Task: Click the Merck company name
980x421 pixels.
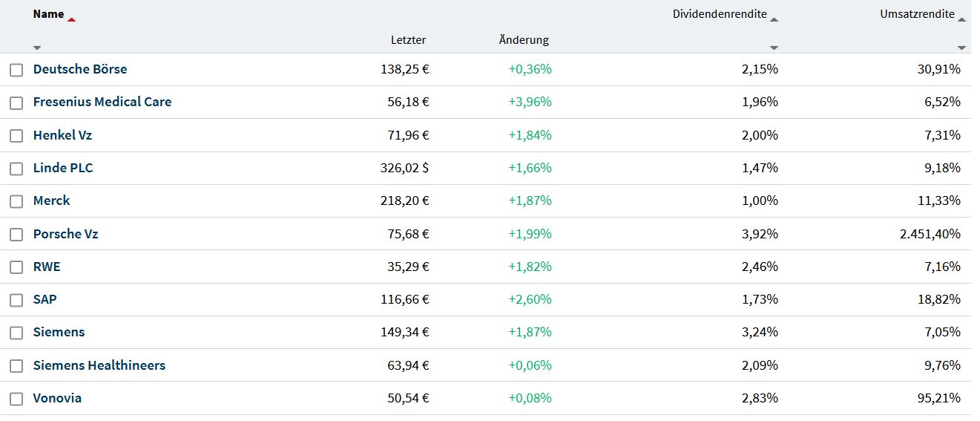Action: (52, 200)
